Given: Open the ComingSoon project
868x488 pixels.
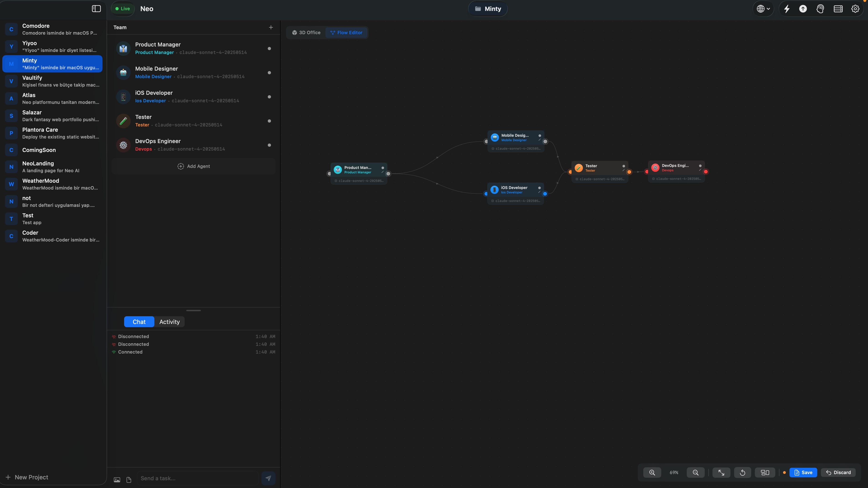Looking at the screenshot, I should 52,150.
